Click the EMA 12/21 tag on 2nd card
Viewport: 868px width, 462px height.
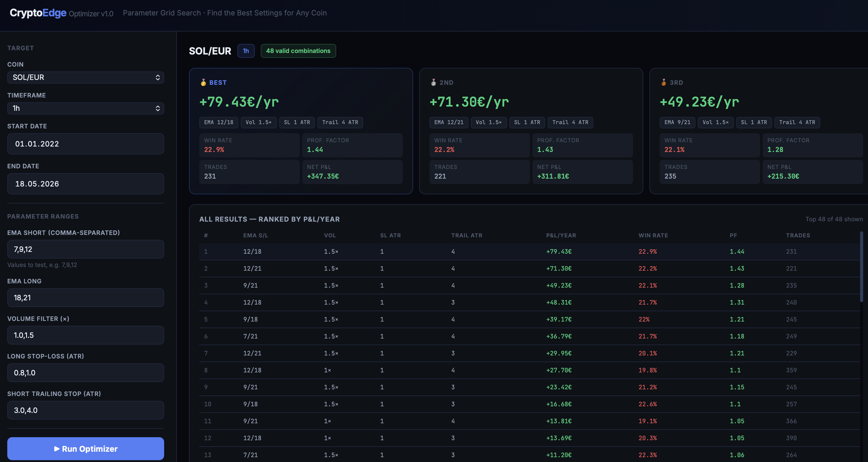(449, 122)
